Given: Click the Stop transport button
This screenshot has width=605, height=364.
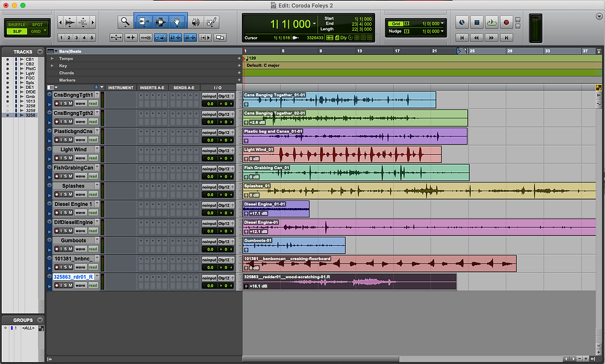Looking at the screenshot, I should pos(477,22).
